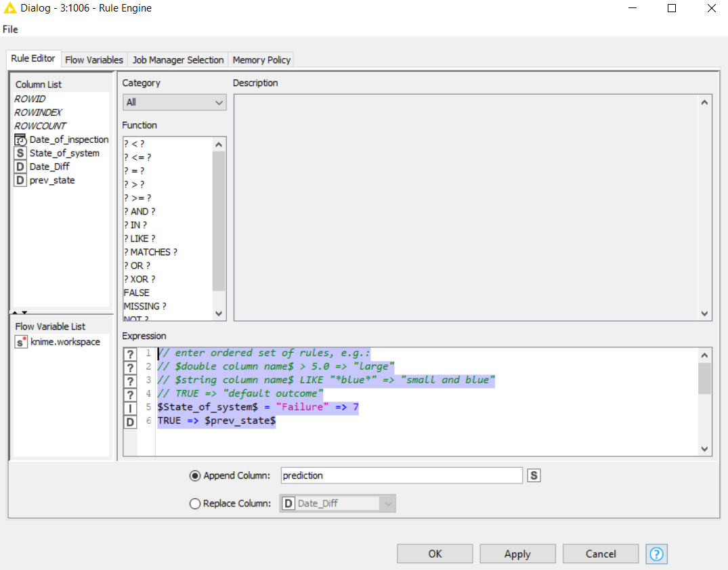
Task: Select the '? >= ?' function
Action: click(137, 198)
